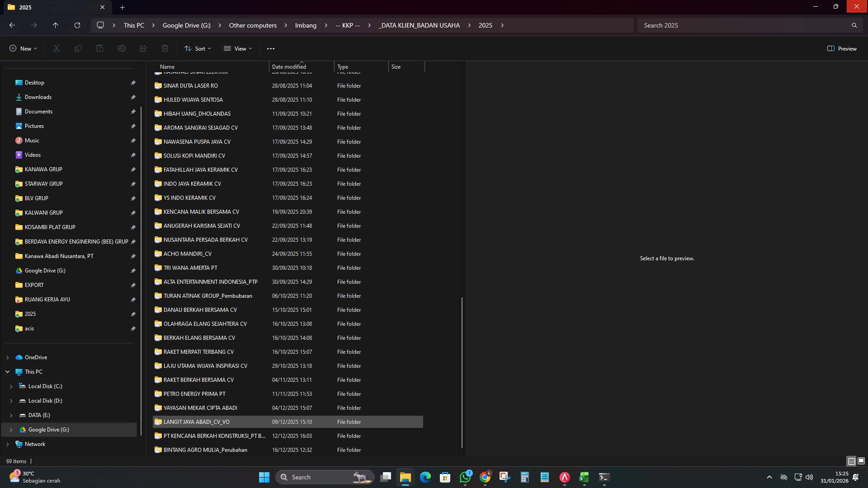Open _DATA KLIEN_BADAN USAHA from breadcrumb
Viewport: 868px width, 488px height.
(x=418, y=25)
